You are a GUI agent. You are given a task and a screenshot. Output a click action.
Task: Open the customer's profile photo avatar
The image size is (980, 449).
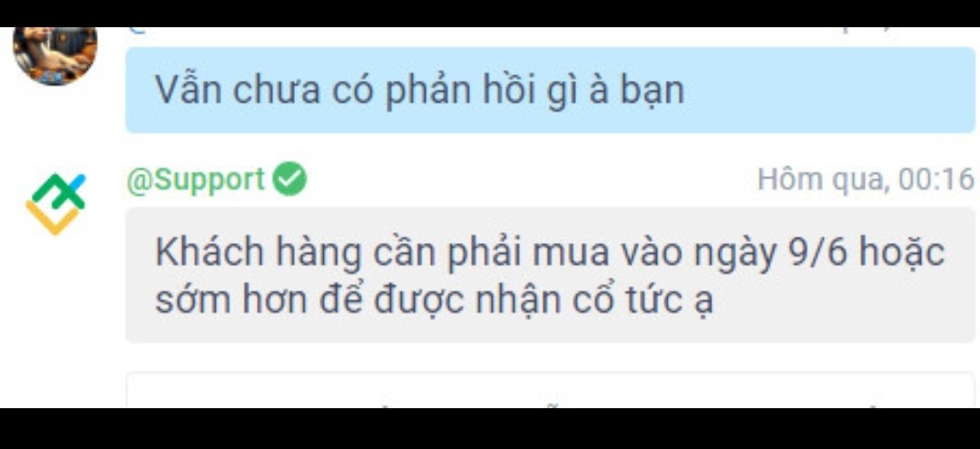coord(55,56)
